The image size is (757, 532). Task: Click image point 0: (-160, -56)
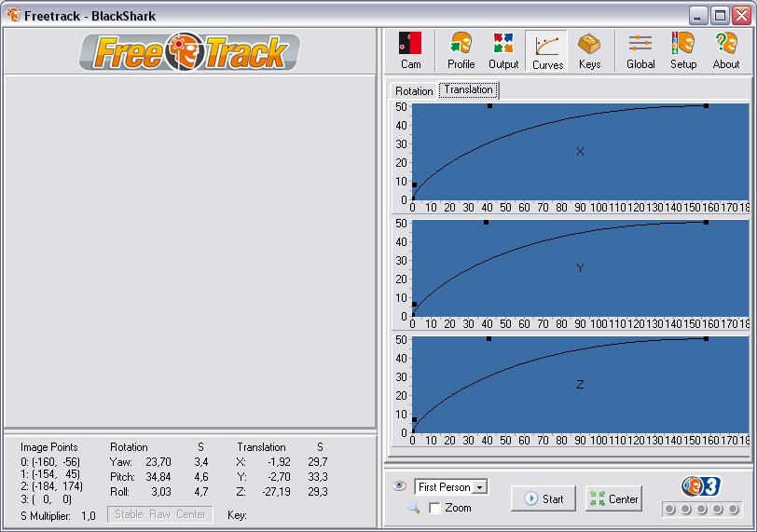pos(50,461)
